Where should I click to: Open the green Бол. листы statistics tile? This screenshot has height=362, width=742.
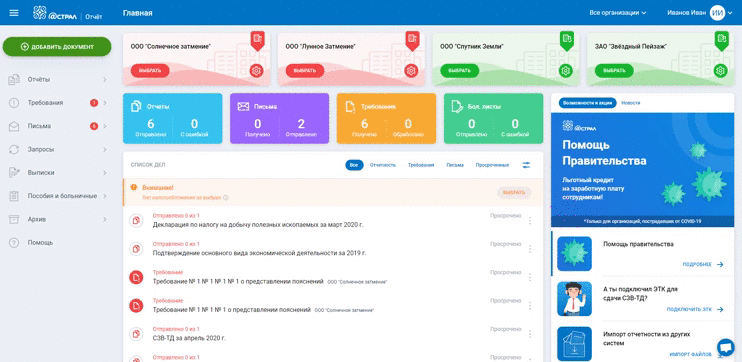(x=494, y=118)
